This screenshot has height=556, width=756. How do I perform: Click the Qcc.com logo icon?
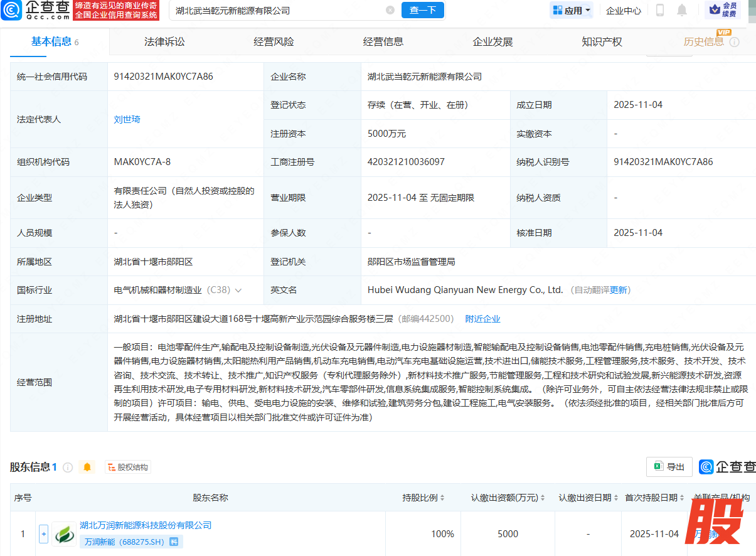[x=13, y=10]
